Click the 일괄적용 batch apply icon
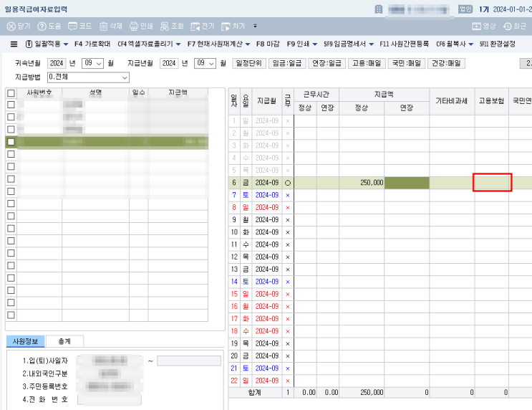The image size is (532, 410). 29,44
